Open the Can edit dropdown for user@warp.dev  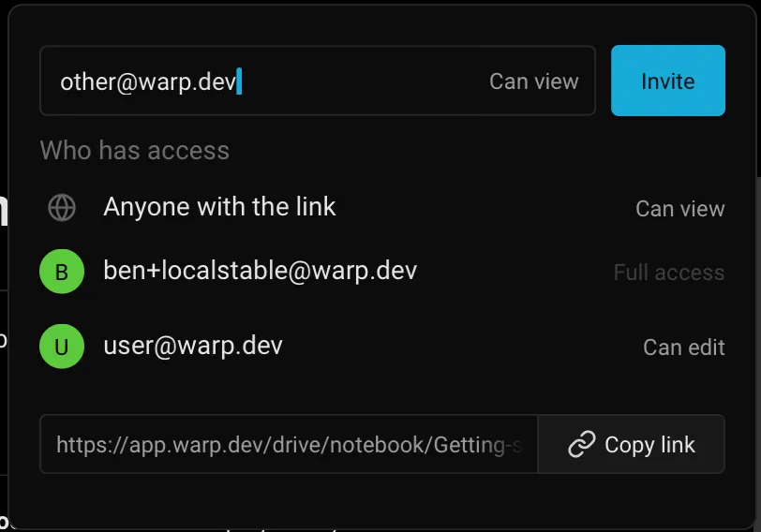(684, 347)
